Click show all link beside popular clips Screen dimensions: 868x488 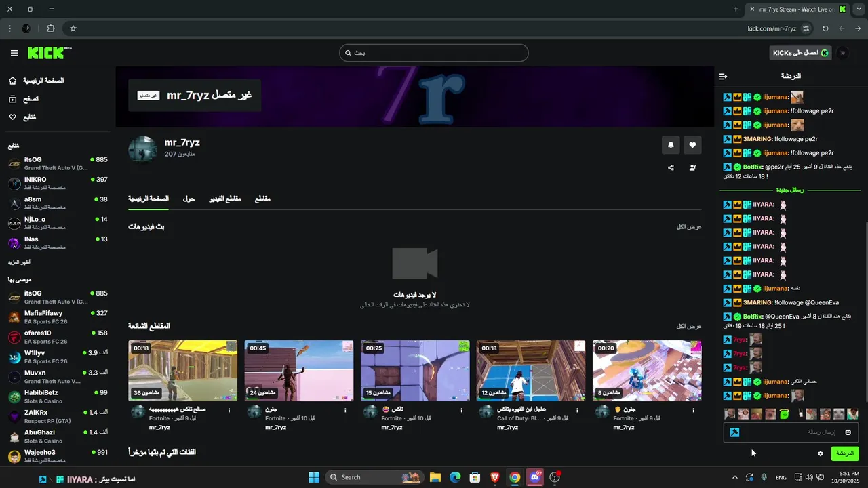point(689,327)
